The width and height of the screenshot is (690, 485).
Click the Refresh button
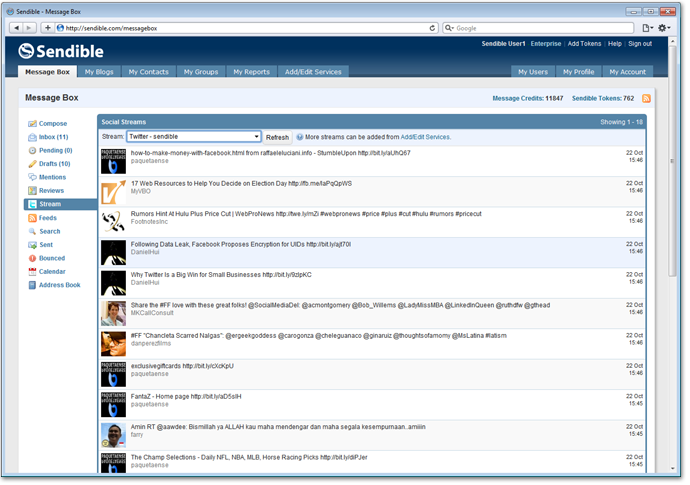[x=277, y=137]
